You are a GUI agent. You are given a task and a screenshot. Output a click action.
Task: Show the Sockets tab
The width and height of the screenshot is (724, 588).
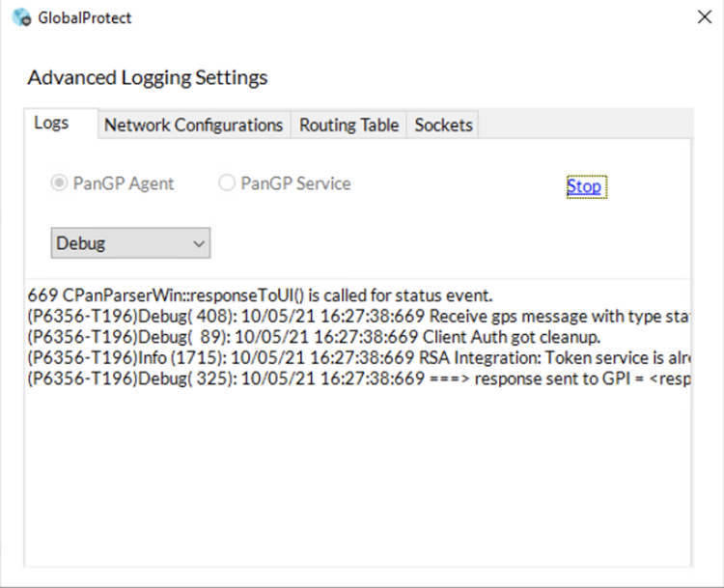tap(443, 125)
